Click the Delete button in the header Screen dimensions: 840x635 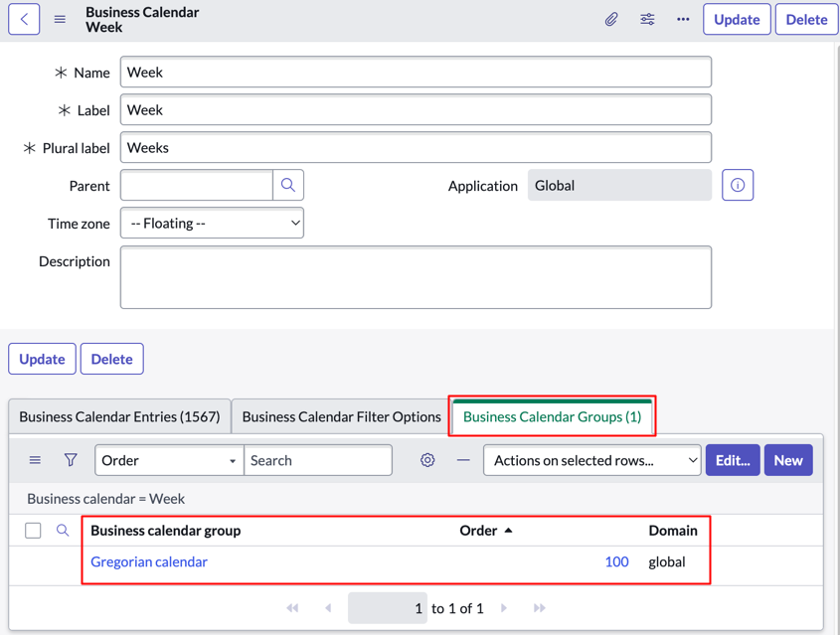point(806,19)
